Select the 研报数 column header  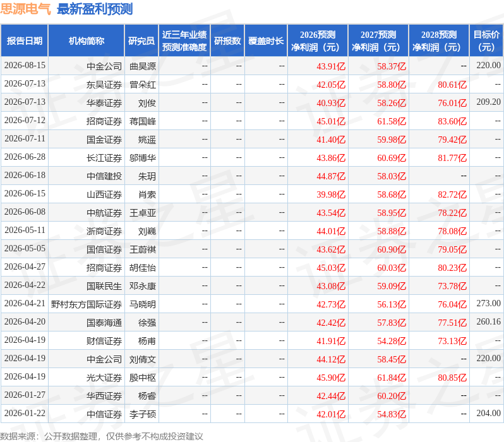(227, 41)
